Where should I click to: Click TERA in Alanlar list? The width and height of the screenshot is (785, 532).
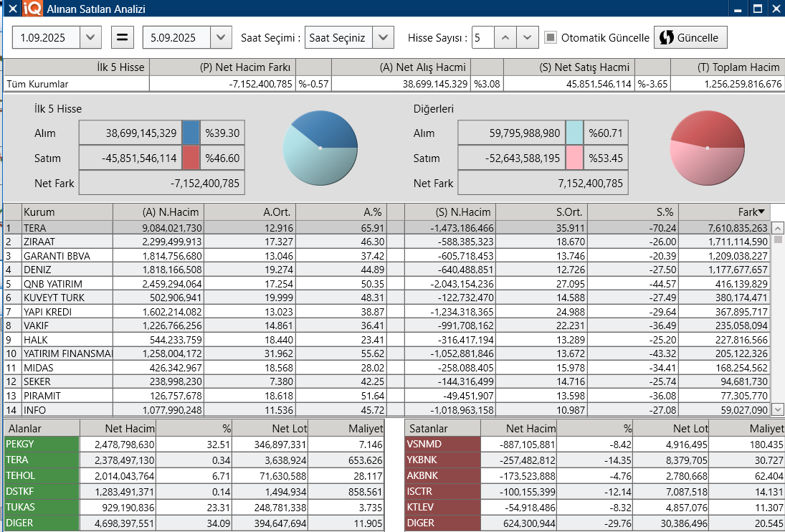[42, 460]
